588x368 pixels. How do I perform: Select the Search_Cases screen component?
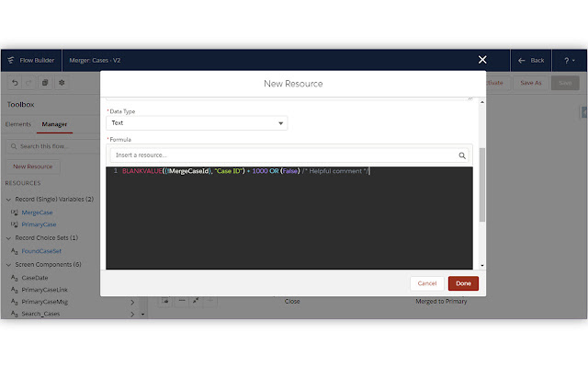point(40,314)
